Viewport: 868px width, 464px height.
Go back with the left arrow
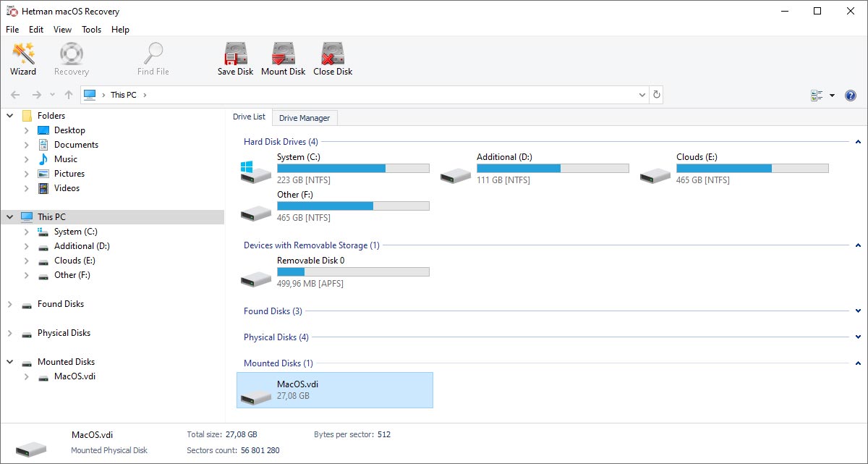tap(15, 95)
